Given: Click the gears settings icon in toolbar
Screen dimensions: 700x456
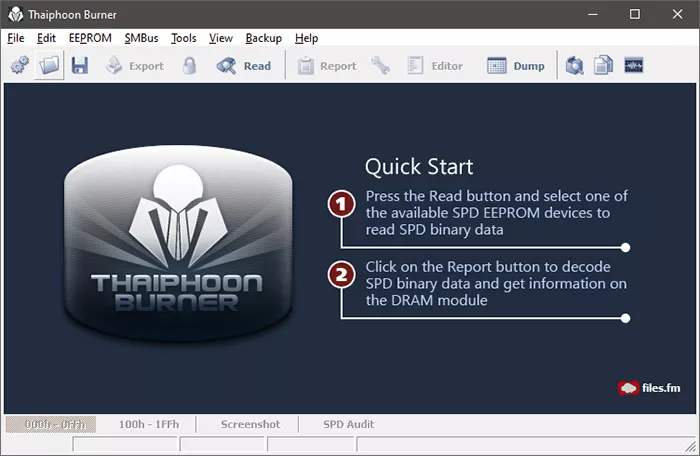Looking at the screenshot, I should click(x=20, y=66).
